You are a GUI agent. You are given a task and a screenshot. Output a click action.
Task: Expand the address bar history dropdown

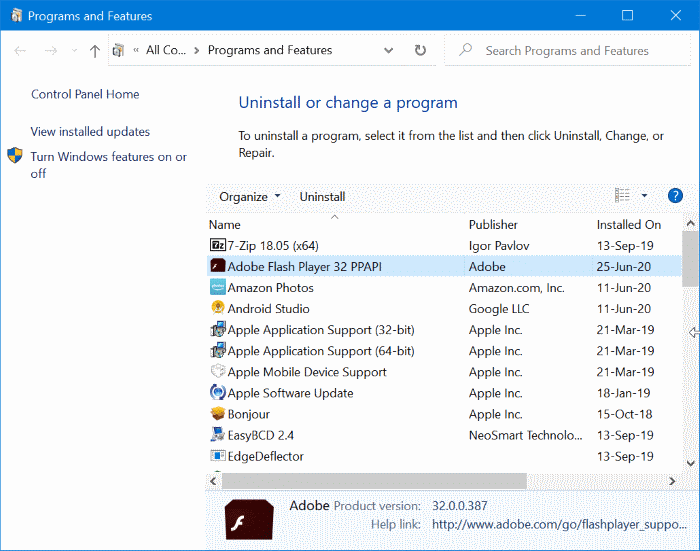(388, 50)
